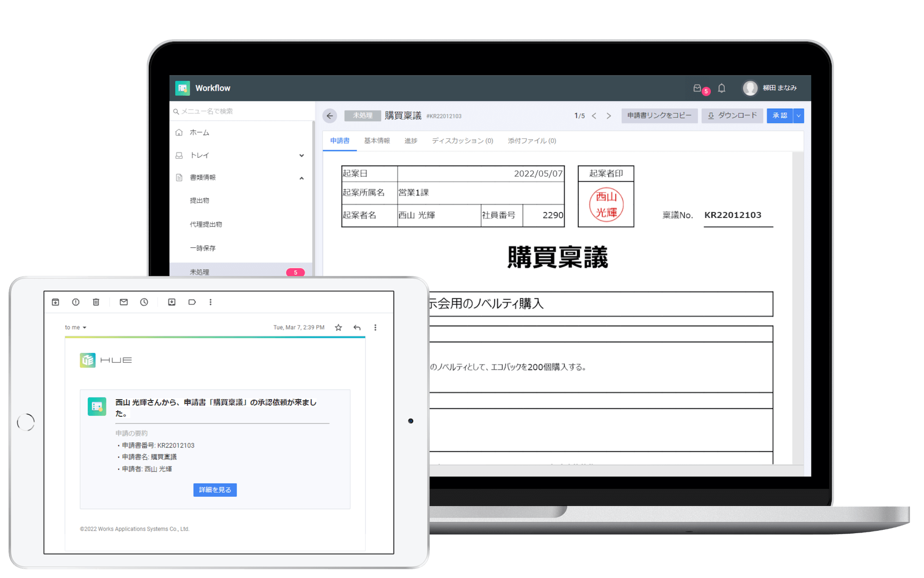This screenshot has height=578, width=924.
Task: Open dropdown arrow next to 承認 button
Action: pyautogui.click(x=798, y=116)
